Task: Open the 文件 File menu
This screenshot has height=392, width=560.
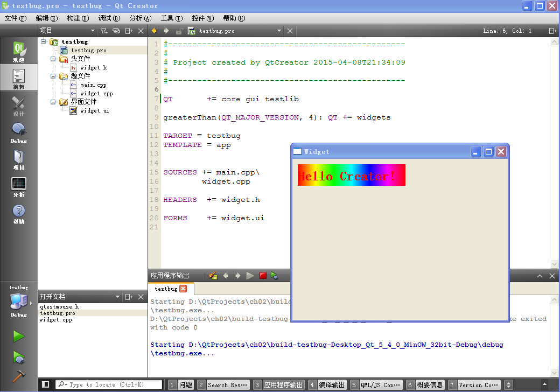Action: (16, 18)
